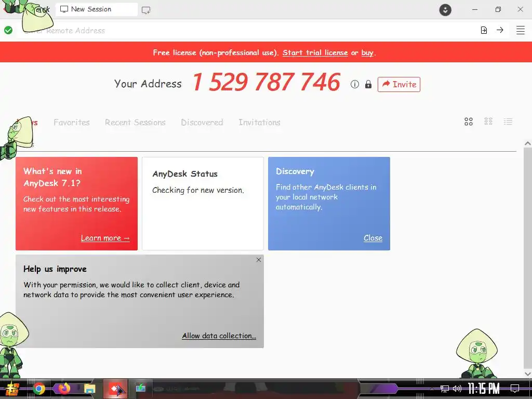
Task: Switch to the Discovered tab
Action: point(202,123)
